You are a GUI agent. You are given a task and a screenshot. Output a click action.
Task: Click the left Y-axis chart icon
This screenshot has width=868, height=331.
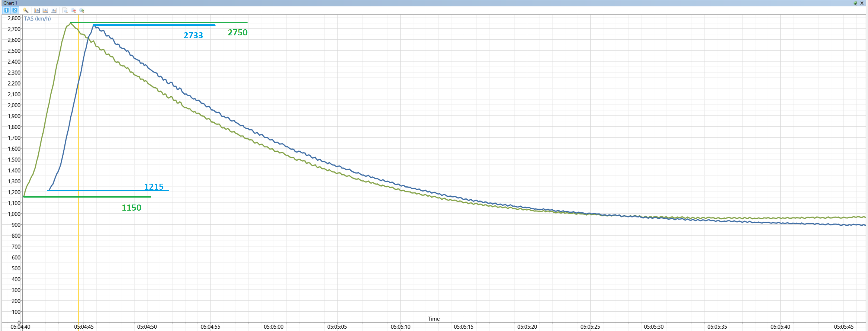37,10
